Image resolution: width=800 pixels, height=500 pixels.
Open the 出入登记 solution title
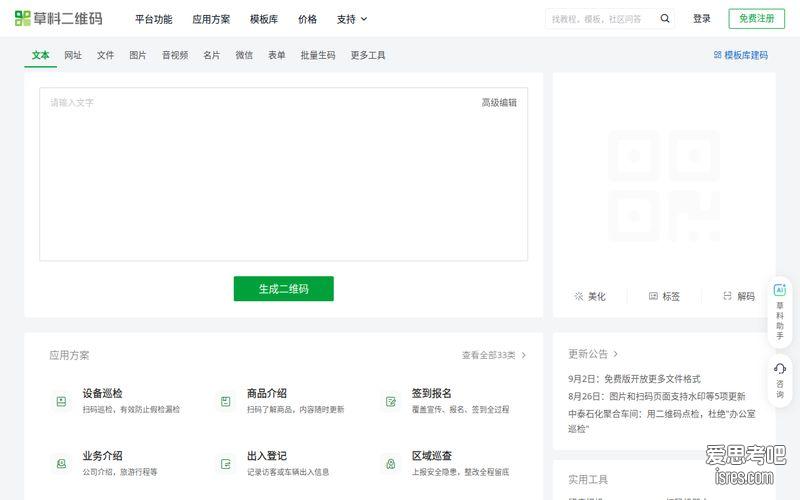[x=267, y=456]
